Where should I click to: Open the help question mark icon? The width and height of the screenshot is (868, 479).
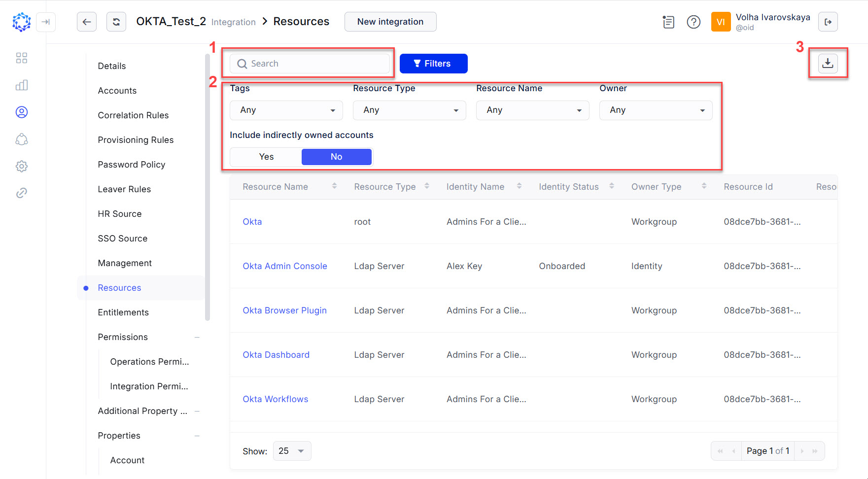click(x=693, y=22)
